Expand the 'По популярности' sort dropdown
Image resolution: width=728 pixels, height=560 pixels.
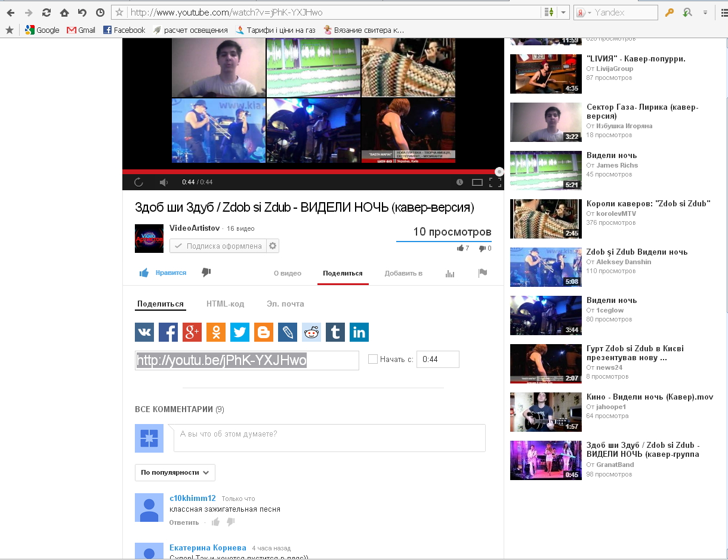pyautogui.click(x=175, y=472)
